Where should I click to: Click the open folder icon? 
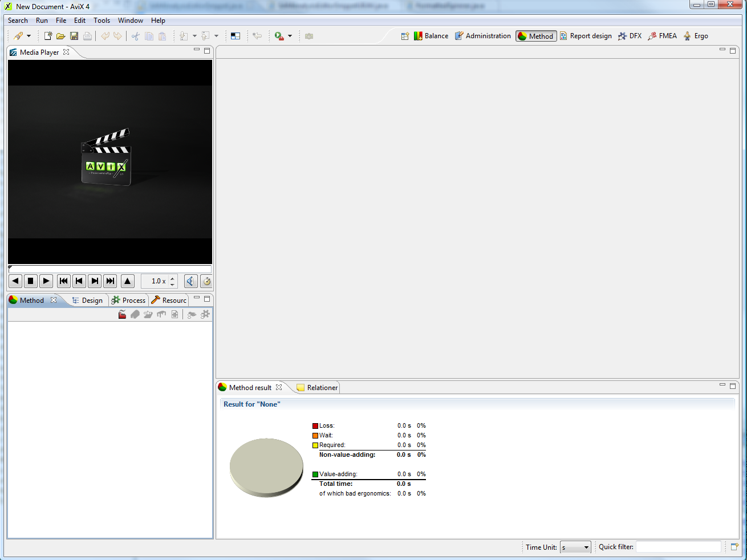60,36
